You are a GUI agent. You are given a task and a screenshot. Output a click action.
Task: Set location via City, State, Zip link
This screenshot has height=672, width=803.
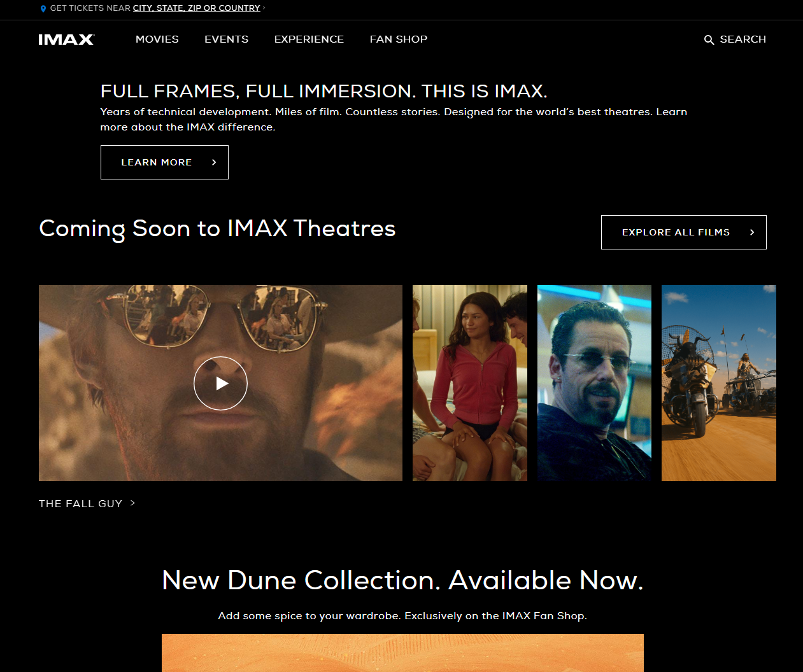tap(196, 8)
